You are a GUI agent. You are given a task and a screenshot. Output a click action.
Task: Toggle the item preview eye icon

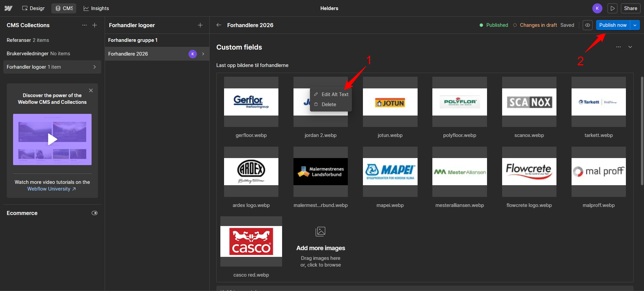point(588,25)
